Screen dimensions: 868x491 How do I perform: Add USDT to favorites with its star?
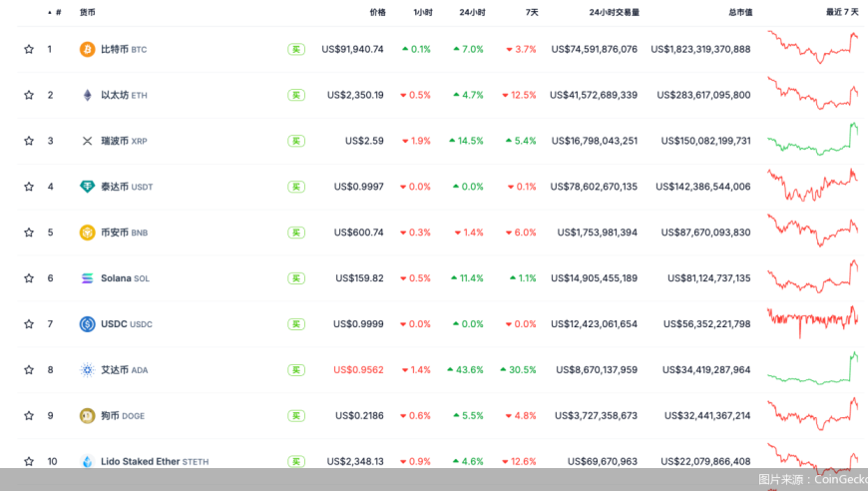pyautogui.click(x=29, y=187)
